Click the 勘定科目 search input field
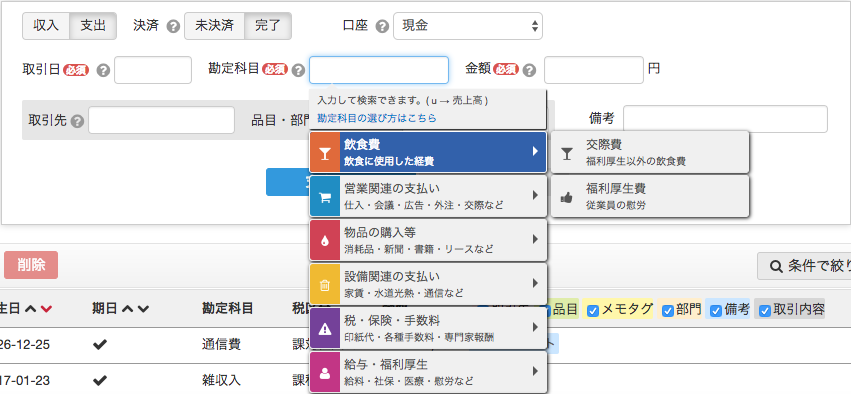 [x=379, y=70]
